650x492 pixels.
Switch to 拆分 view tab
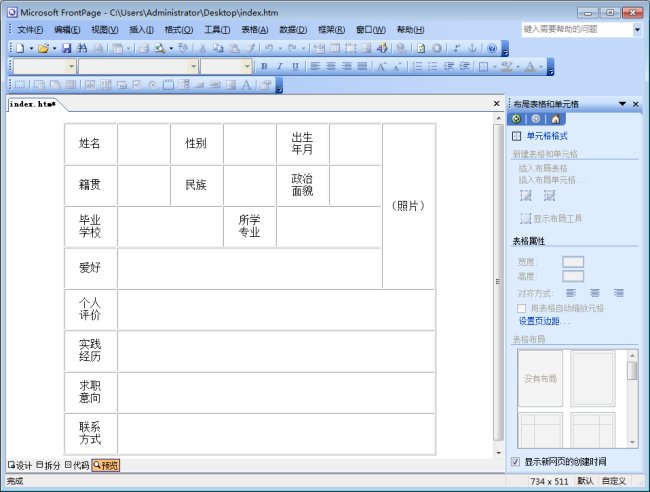click(48, 465)
